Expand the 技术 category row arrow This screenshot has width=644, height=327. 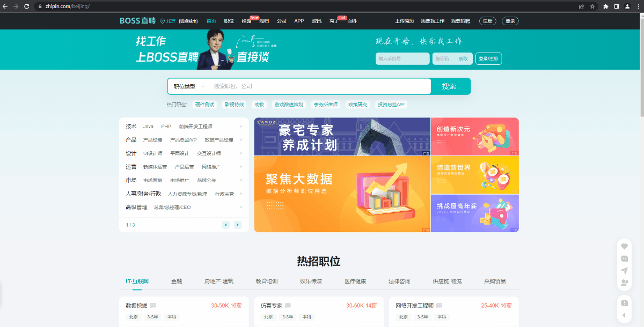click(x=241, y=127)
